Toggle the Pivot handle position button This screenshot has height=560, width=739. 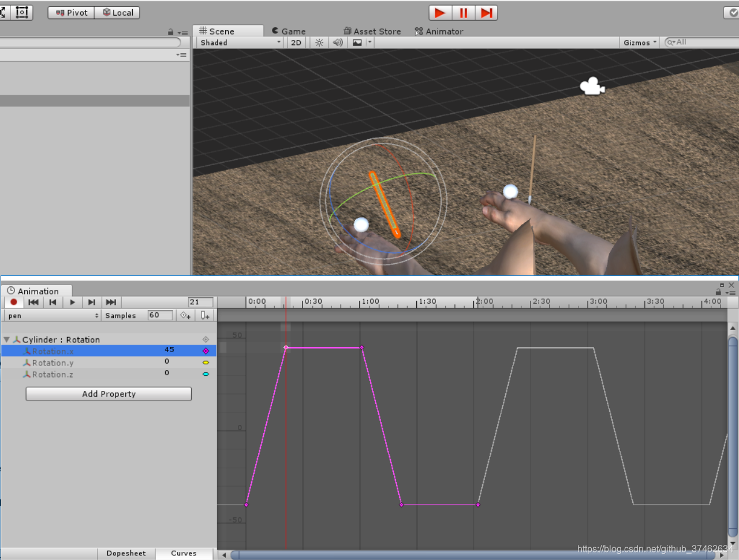coord(71,13)
